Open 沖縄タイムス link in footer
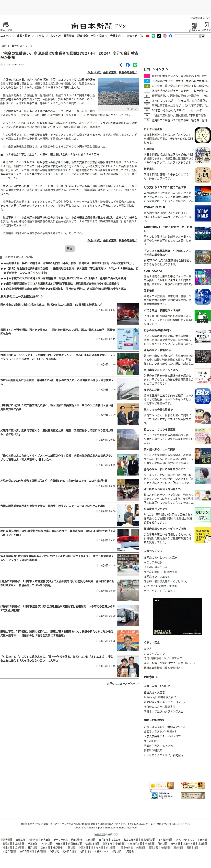This screenshot has height=868, width=211. pyautogui.click(x=101, y=851)
